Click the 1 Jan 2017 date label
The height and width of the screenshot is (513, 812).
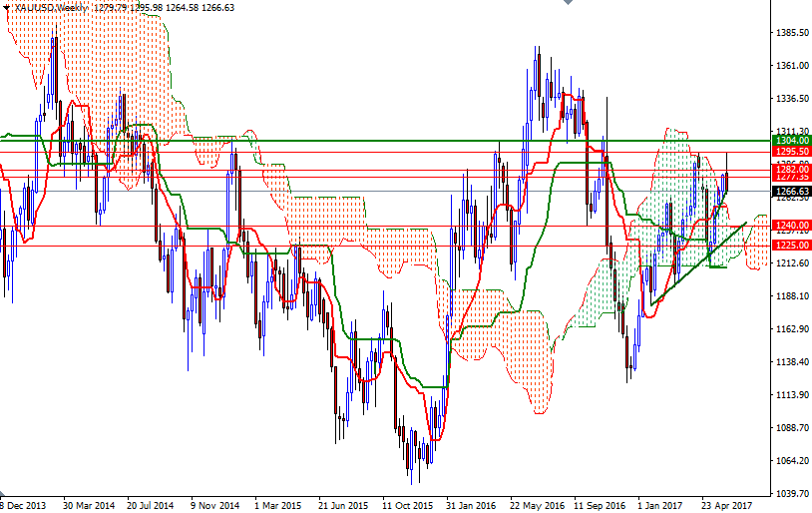[661, 505]
